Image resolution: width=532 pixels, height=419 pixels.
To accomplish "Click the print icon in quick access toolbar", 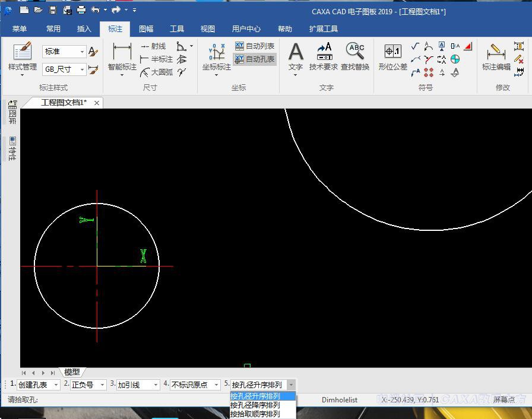I will tap(81, 9).
